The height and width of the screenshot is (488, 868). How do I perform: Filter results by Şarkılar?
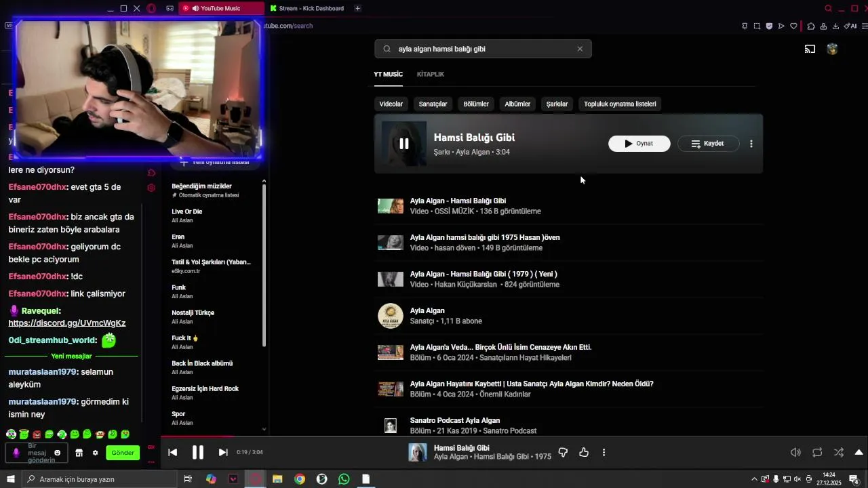coord(557,104)
